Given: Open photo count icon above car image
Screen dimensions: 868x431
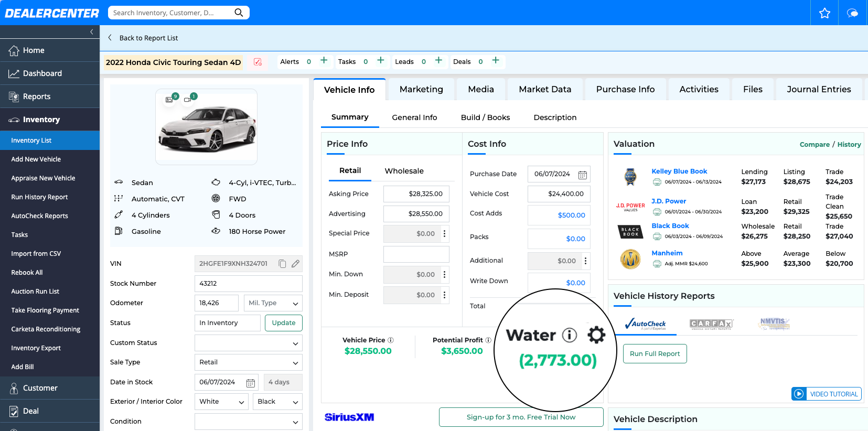Looking at the screenshot, I should [x=169, y=99].
